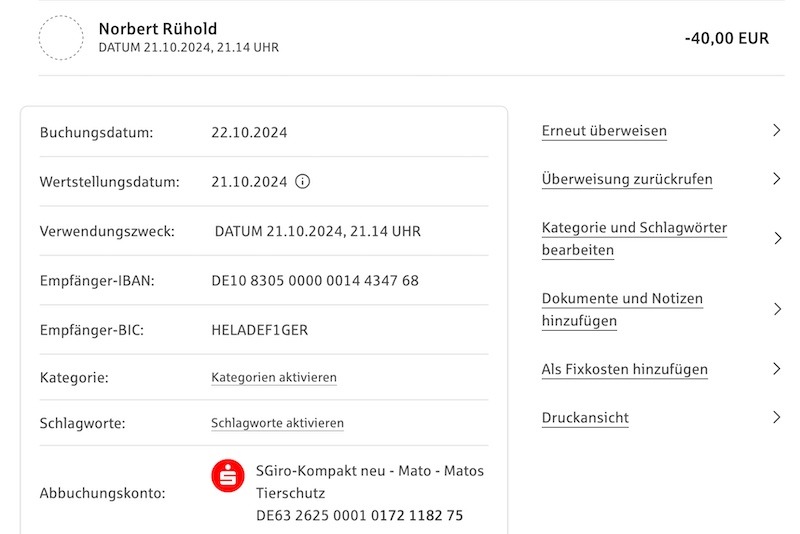Viewport: 800px width, 534px height.
Task: Click chevron next to Erneut überweisen
Action: coord(777,131)
